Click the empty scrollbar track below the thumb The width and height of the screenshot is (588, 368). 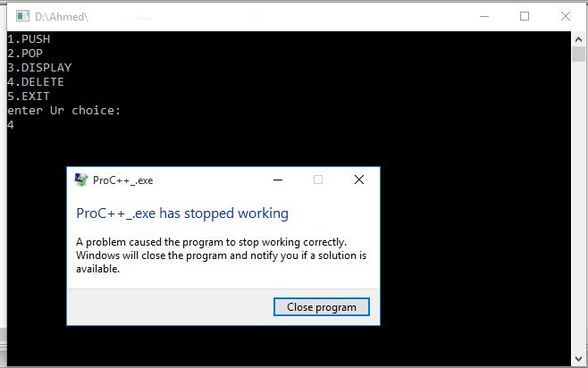click(578, 206)
